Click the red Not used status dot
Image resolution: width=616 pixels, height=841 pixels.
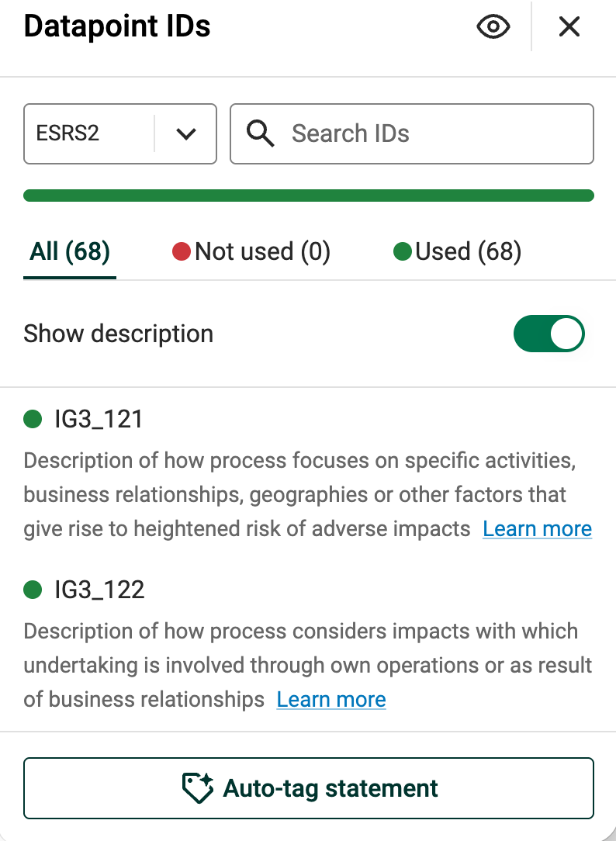pyautogui.click(x=182, y=251)
